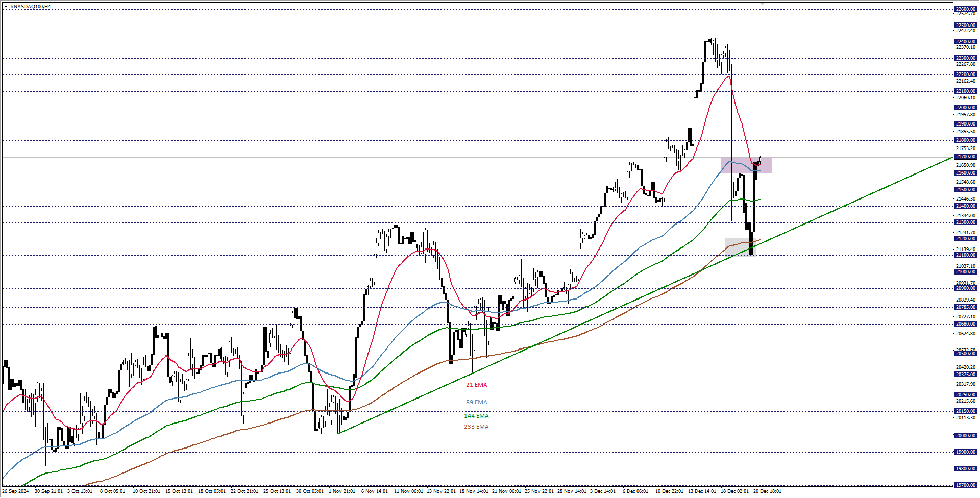Click the '10 Oct 21:01' time axis label

[x=146, y=491]
